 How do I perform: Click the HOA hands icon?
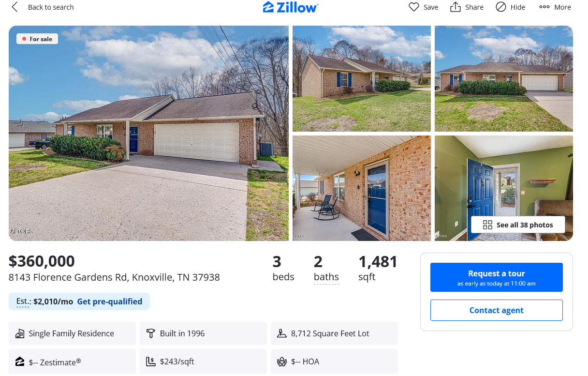[x=282, y=361]
